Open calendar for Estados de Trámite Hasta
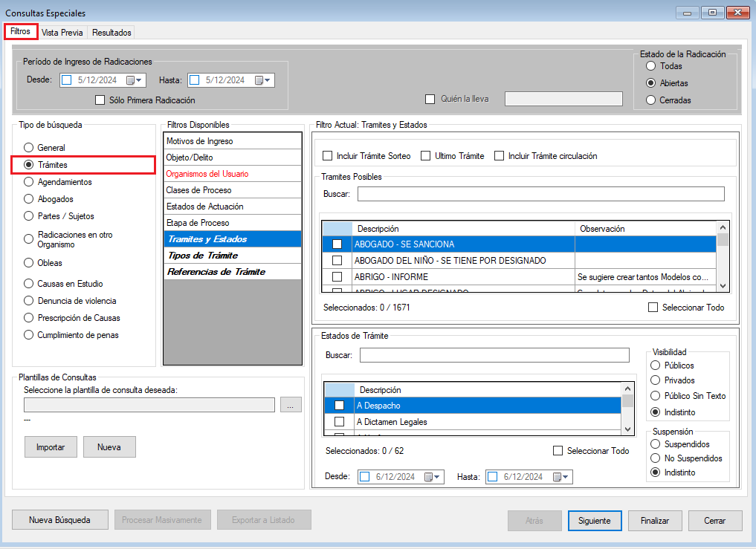Viewport: 756px width, 549px height. click(560, 477)
